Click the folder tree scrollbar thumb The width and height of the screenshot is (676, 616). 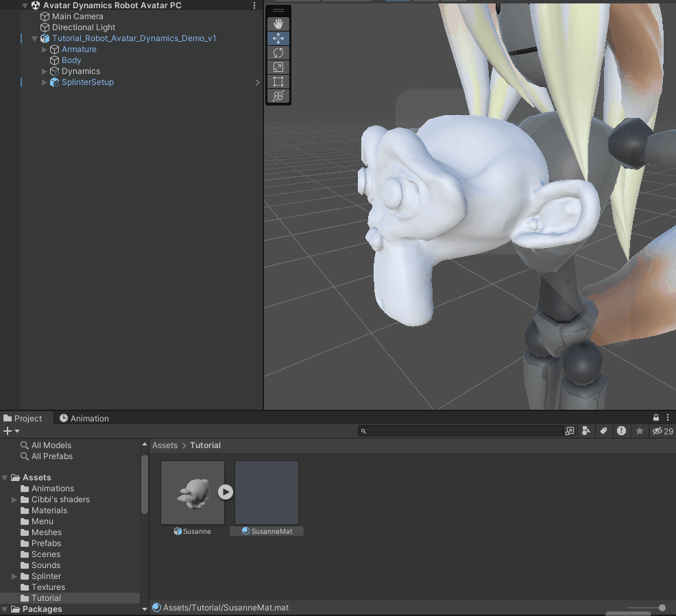pos(145,484)
